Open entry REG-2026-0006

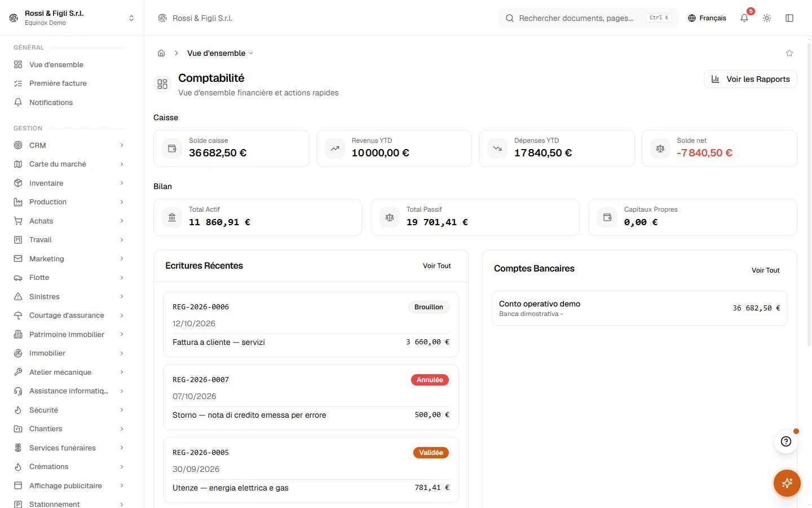pyautogui.click(x=311, y=325)
